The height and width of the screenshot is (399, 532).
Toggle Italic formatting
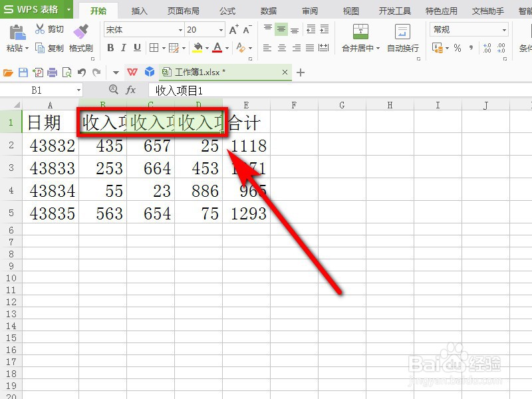124,48
